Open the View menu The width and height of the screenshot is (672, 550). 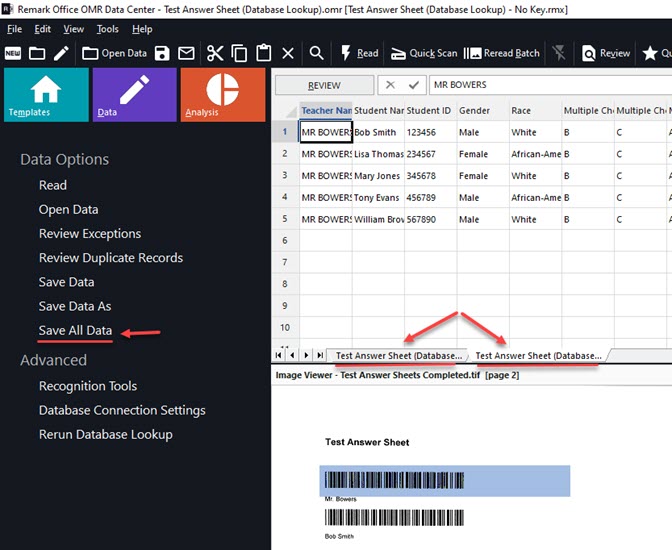(74, 29)
